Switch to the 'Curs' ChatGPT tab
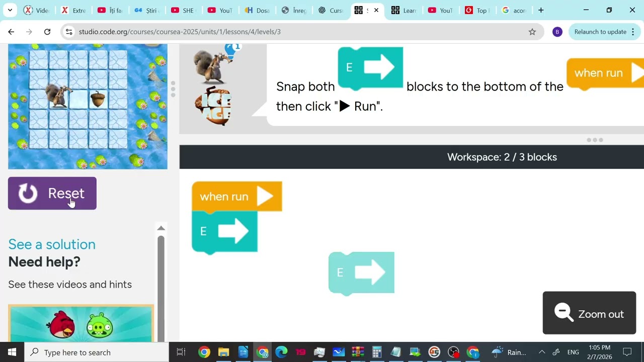The width and height of the screenshot is (644, 362). pos(331,10)
